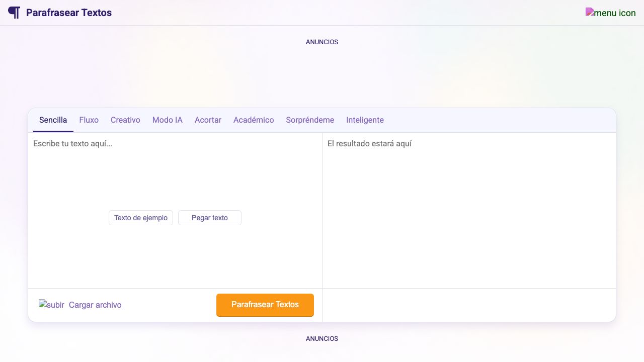Open the Académico mode tab
644x362 pixels.
tap(254, 120)
